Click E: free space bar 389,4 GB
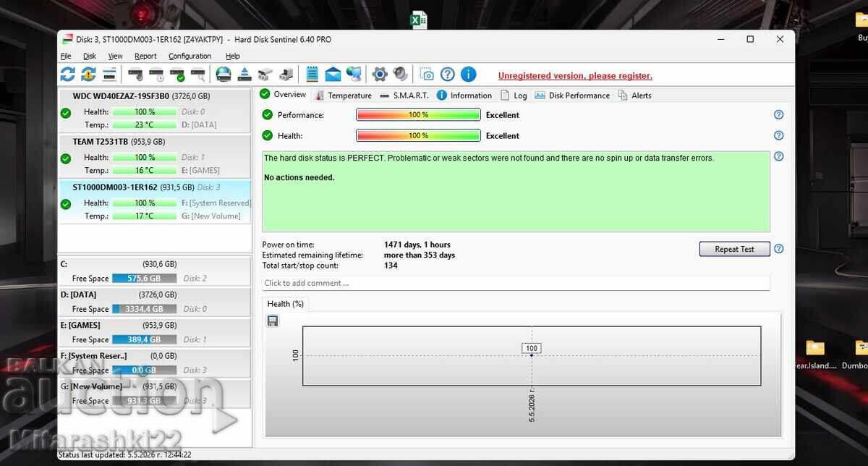Screen dimensions: 868x466 [144, 339]
